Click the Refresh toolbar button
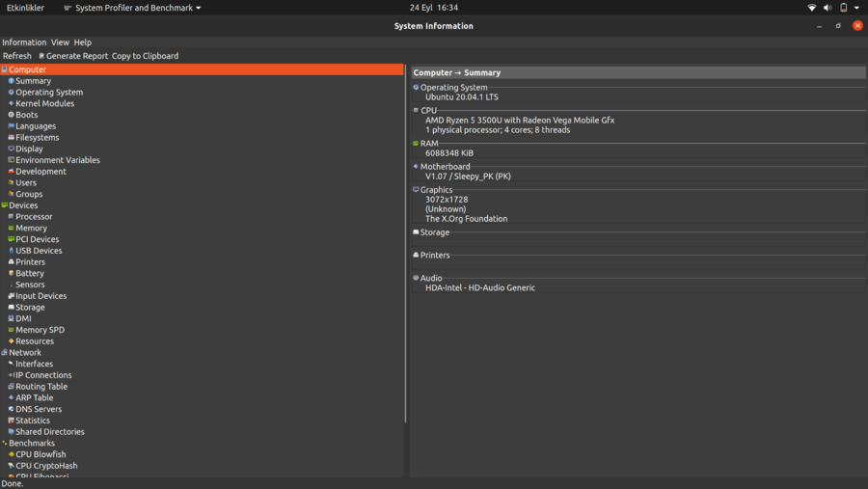Viewport: 868px width, 489px height. point(16,56)
